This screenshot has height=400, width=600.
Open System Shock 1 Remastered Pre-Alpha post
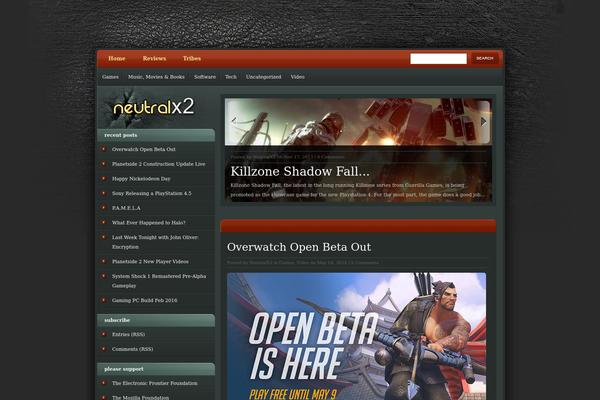coord(159,281)
